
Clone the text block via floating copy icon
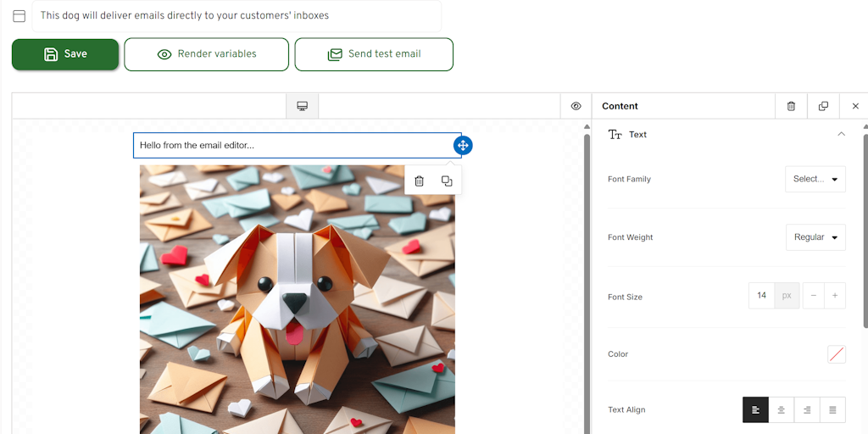447,181
